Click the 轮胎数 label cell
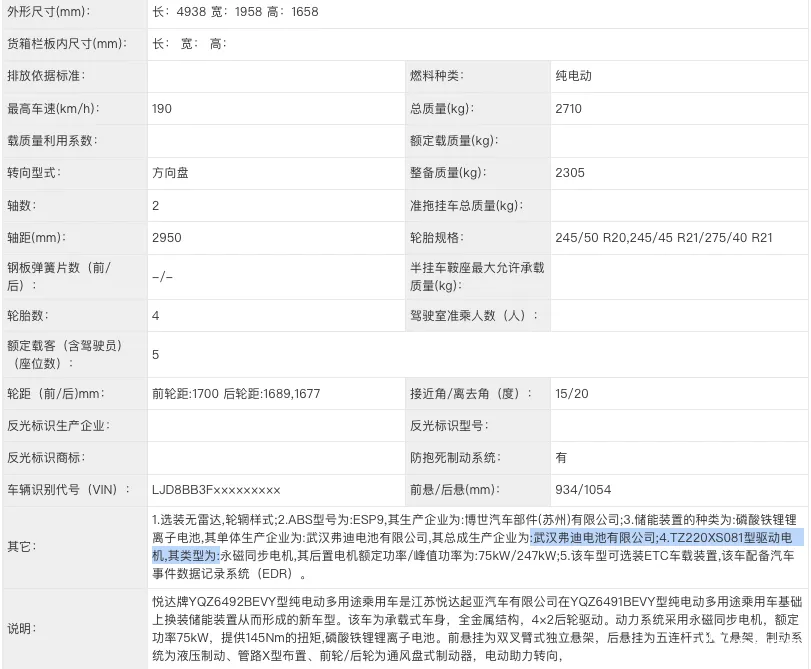The image size is (811, 669). point(28,316)
